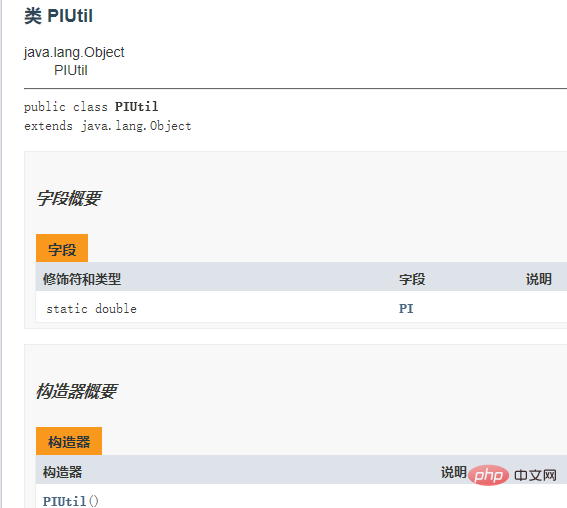This screenshot has width=567, height=508.
Task: Select the 字段 orange tab
Action: point(62,248)
